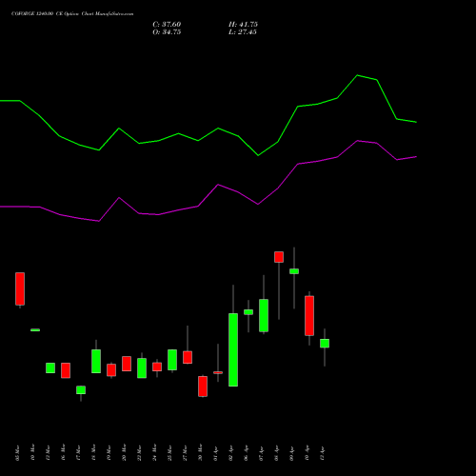
Task: Click the red candle for 08 Apr
Action: [279, 257]
